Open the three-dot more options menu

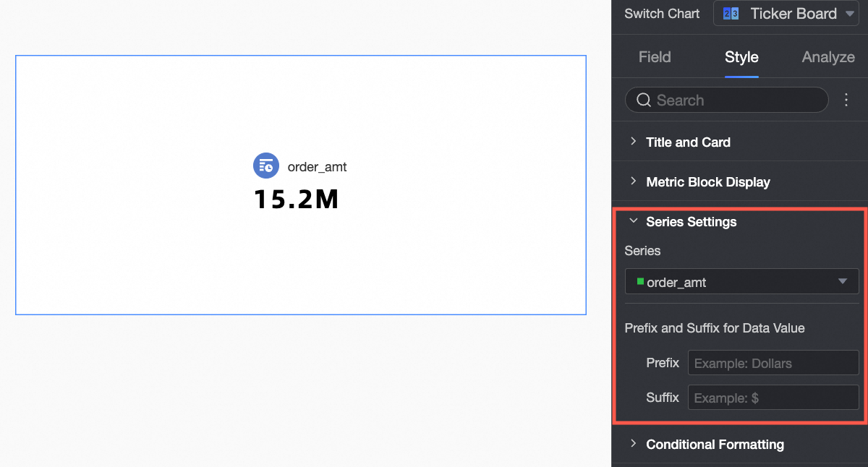(846, 100)
